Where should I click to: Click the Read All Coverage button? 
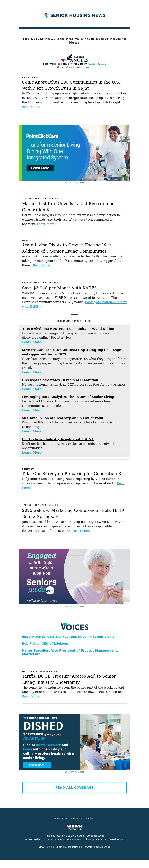[74, 787]
